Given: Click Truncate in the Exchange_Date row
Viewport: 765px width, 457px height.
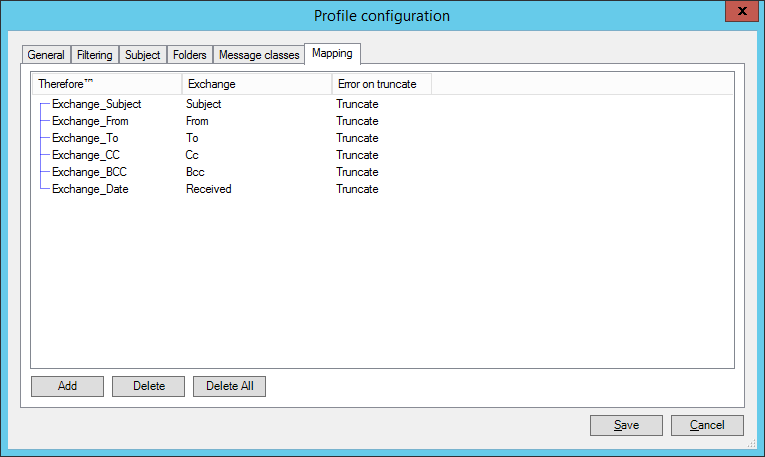Looking at the screenshot, I should pyautogui.click(x=357, y=189).
